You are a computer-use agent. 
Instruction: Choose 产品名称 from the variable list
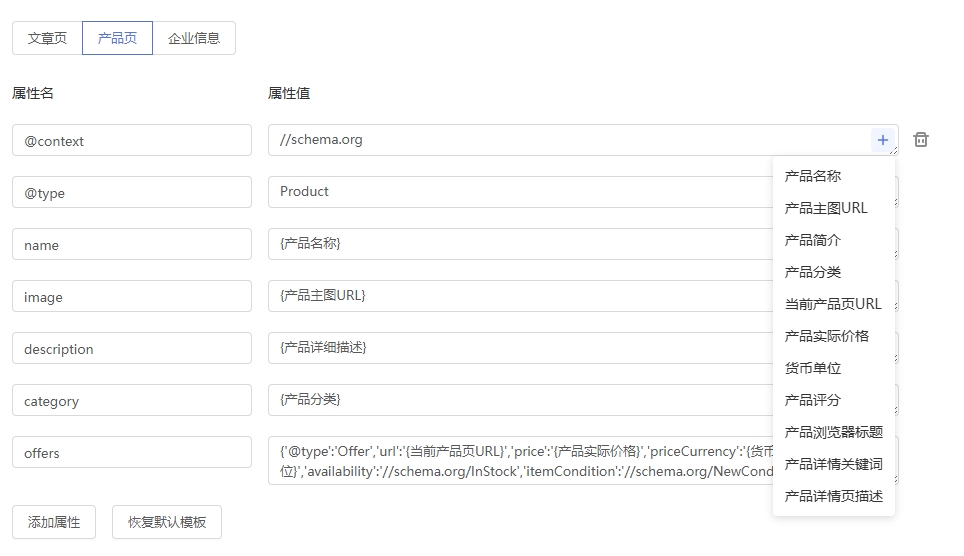tap(813, 176)
